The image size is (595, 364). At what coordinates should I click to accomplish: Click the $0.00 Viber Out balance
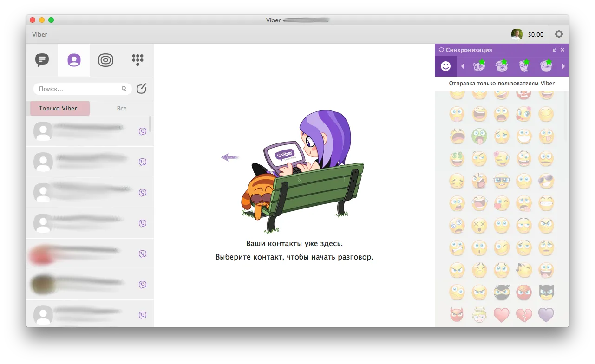click(536, 34)
